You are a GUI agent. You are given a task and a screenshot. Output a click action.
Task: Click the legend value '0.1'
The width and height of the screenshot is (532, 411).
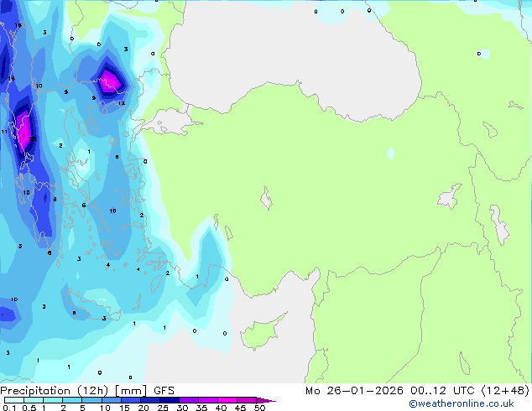click(x=8, y=408)
